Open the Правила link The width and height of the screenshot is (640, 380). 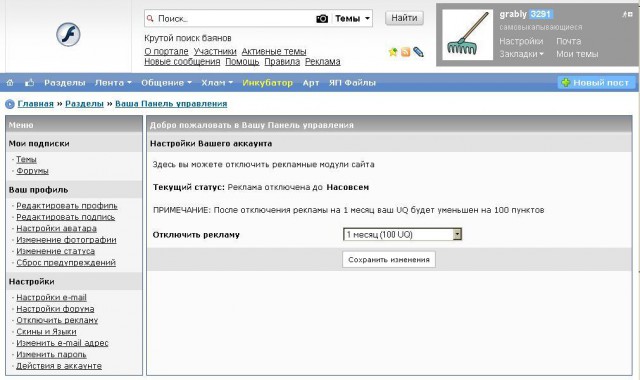282,62
